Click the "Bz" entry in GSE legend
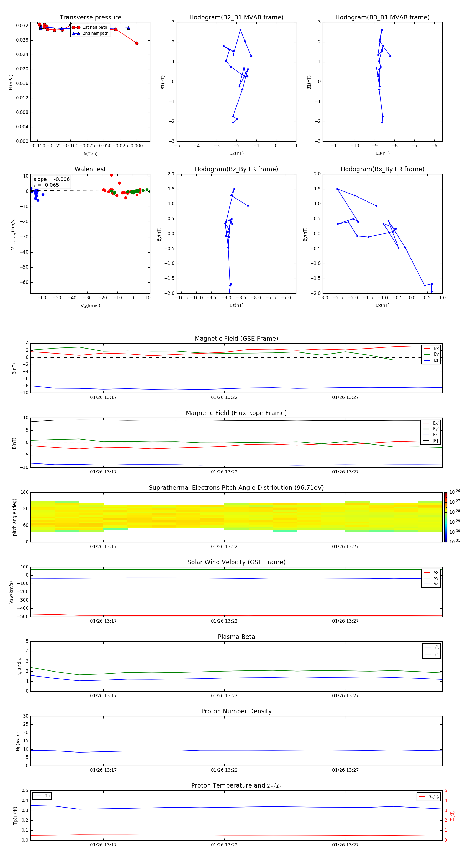Viewport: 473px width, 868px height. click(x=431, y=361)
